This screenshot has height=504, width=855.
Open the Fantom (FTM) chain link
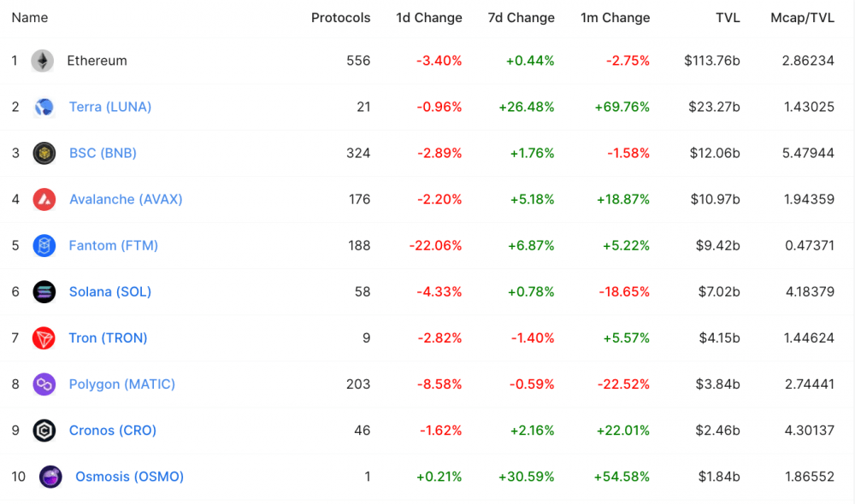[114, 246]
